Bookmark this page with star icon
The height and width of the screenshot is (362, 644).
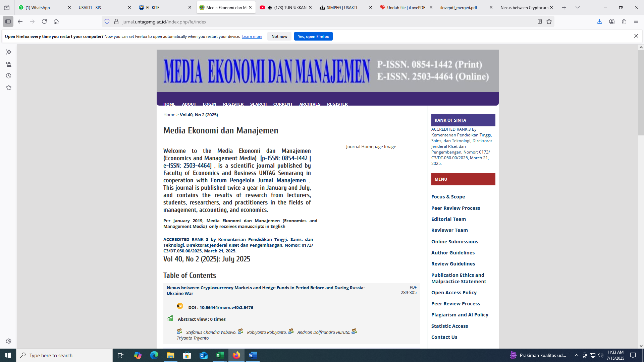coord(549,21)
